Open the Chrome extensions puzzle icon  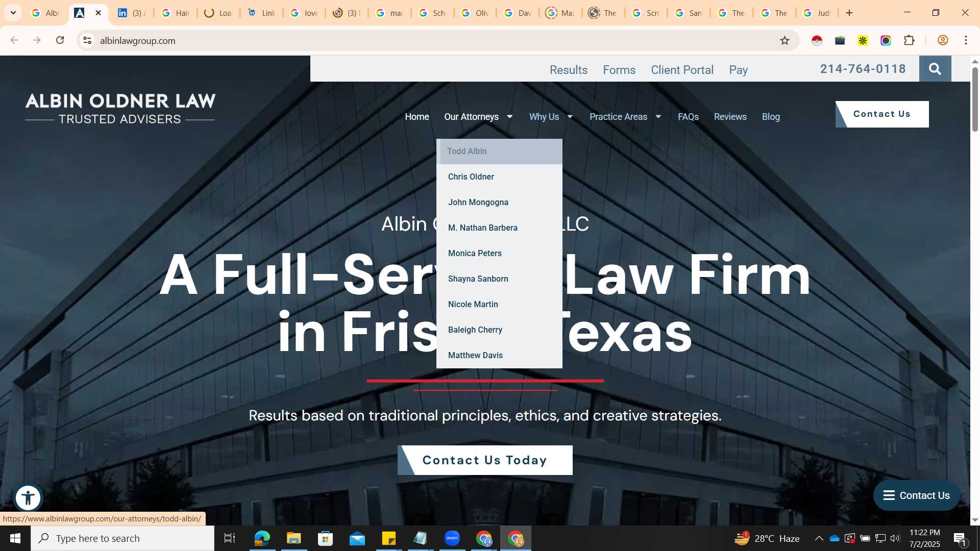point(909,40)
